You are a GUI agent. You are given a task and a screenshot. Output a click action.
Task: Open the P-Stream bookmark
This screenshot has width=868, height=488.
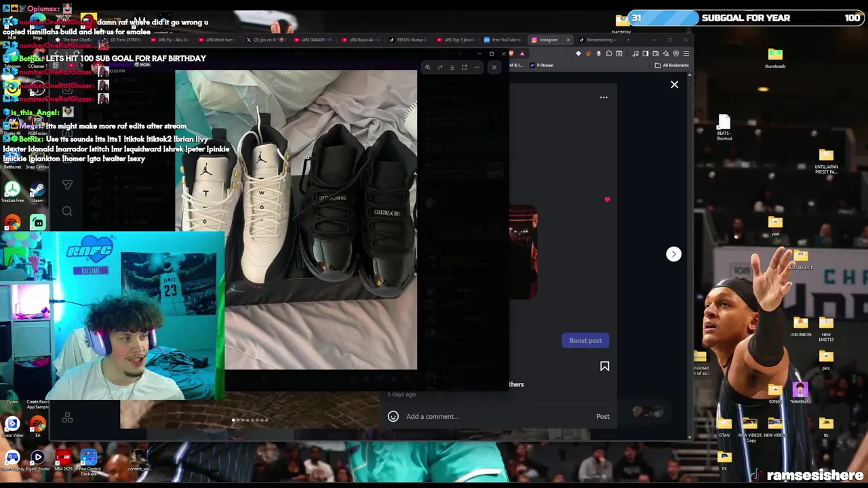[x=542, y=65]
